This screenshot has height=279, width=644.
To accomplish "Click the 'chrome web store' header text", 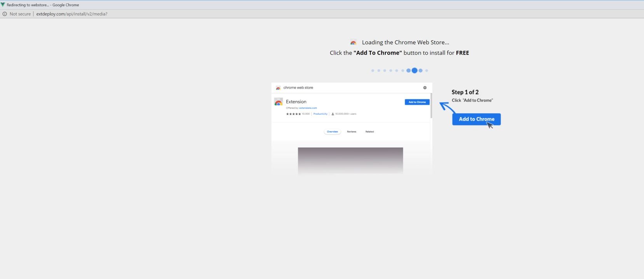I will (298, 88).
